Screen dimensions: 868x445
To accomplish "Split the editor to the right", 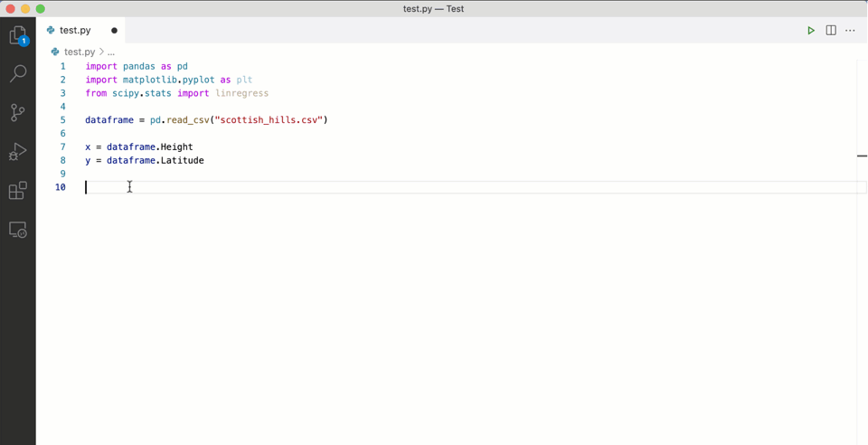I will [831, 31].
